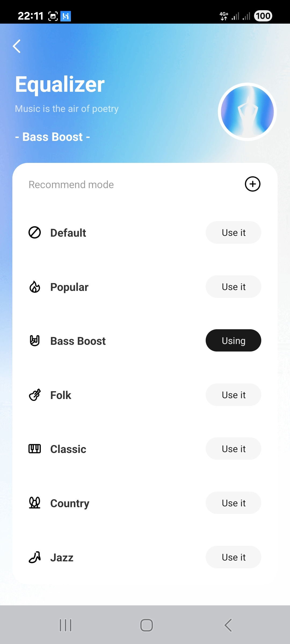Open Android recent apps view
The height and width of the screenshot is (644, 290).
(66, 625)
